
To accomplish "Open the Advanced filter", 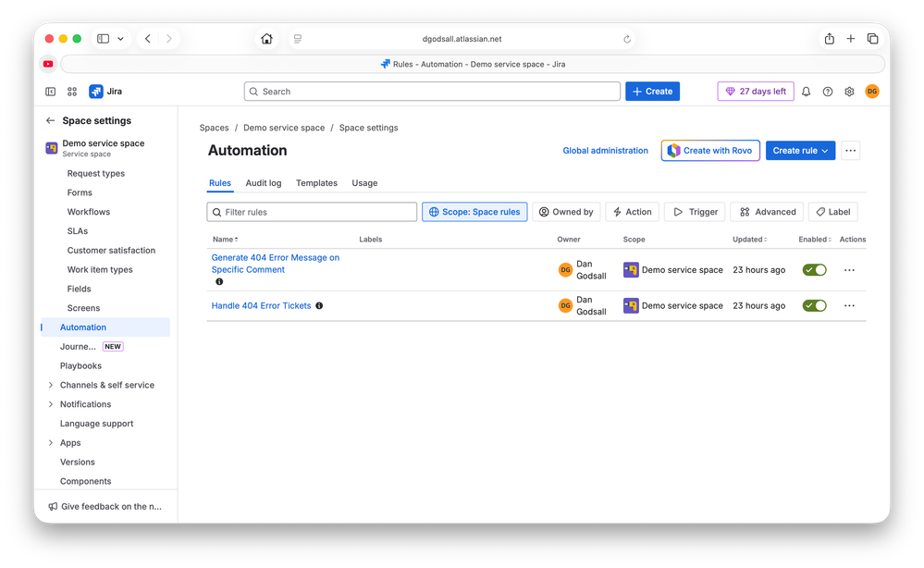I will pyautogui.click(x=768, y=212).
